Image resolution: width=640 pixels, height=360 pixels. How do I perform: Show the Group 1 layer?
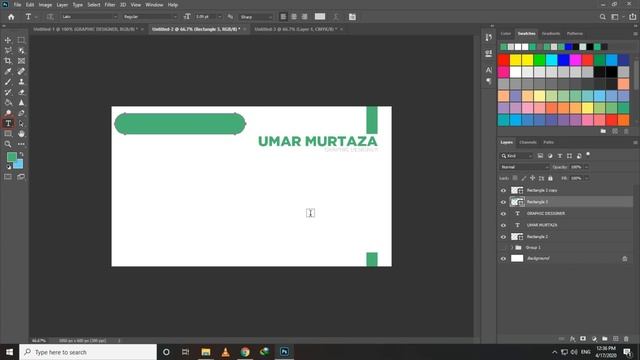[503, 248]
